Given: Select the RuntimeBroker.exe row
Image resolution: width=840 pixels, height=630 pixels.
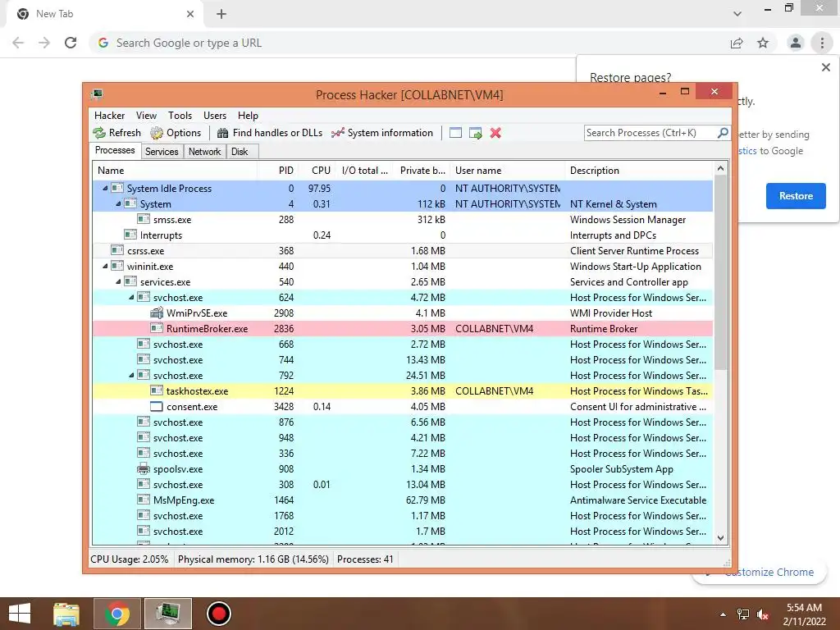Looking at the screenshot, I should pyautogui.click(x=403, y=328).
